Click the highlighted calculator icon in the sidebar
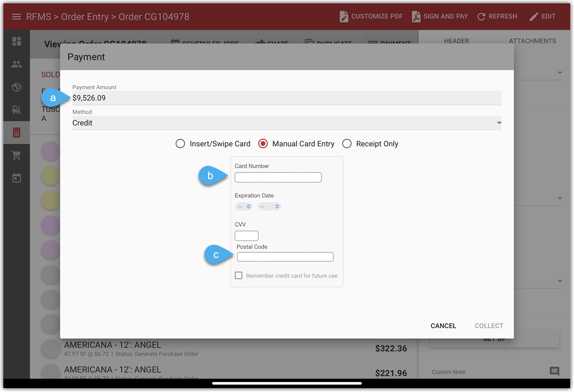This screenshot has width=574, height=392. pyautogui.click(x=16, y=132)
